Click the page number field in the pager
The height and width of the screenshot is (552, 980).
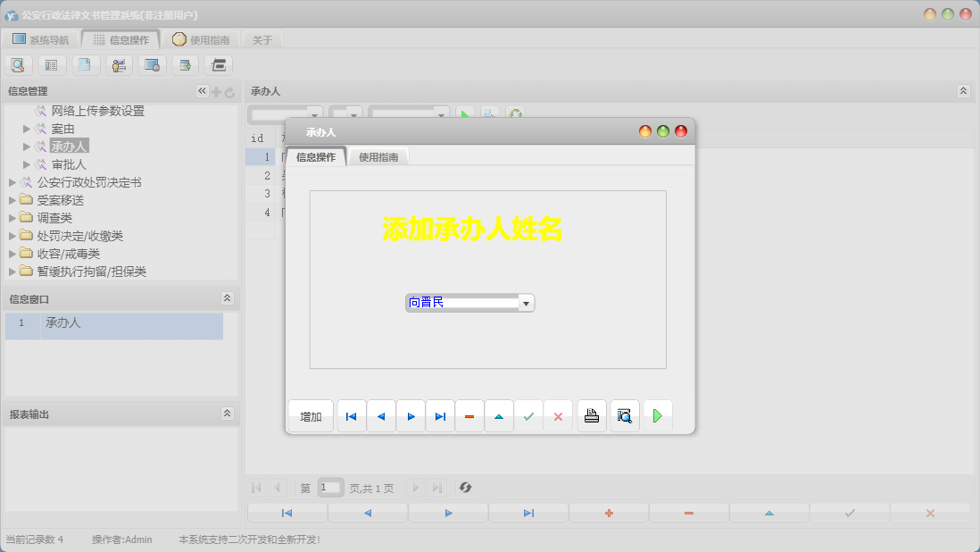coord(330,488)
